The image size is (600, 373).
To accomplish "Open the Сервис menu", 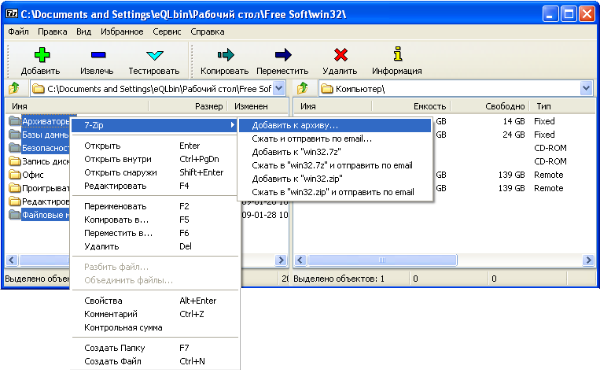I will [x=167, y=32].
